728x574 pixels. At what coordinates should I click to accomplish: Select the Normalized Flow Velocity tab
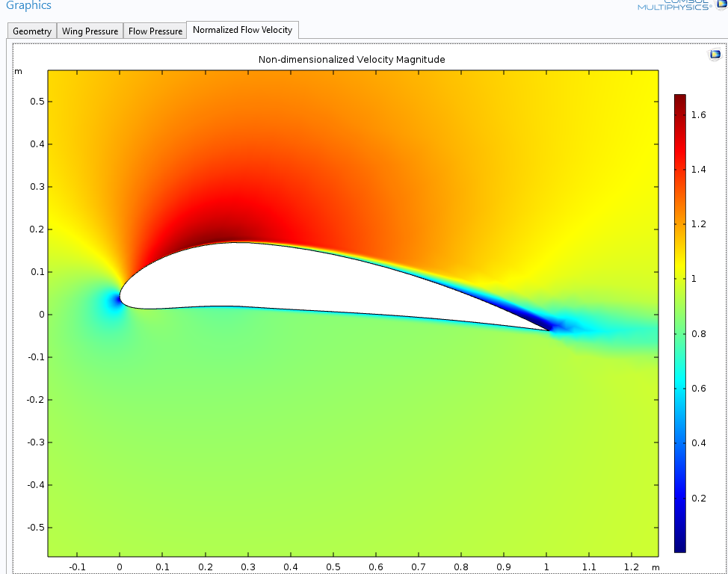coord(242,30)
